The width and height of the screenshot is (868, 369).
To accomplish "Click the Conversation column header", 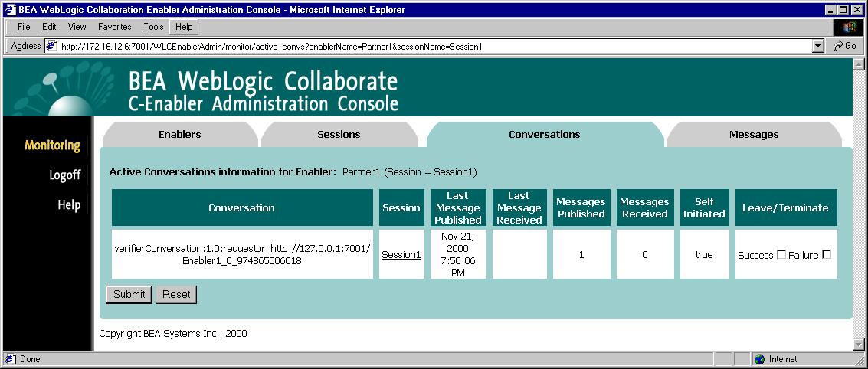I will coord(242,208).
